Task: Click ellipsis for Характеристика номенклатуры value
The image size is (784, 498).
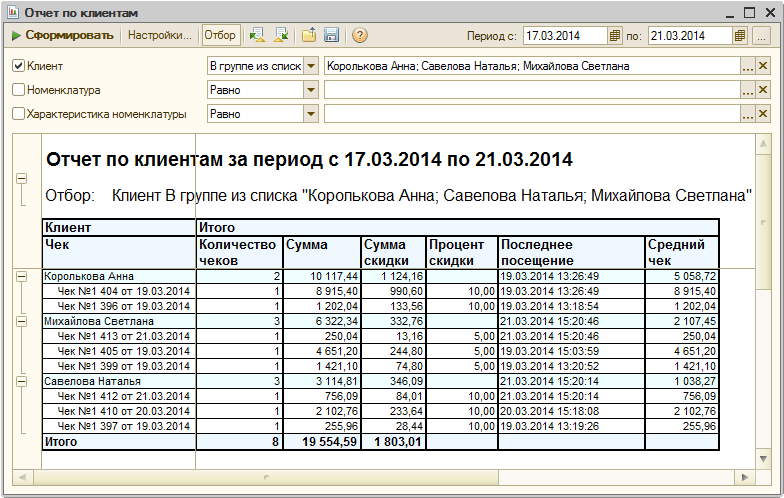Action: 748,114
